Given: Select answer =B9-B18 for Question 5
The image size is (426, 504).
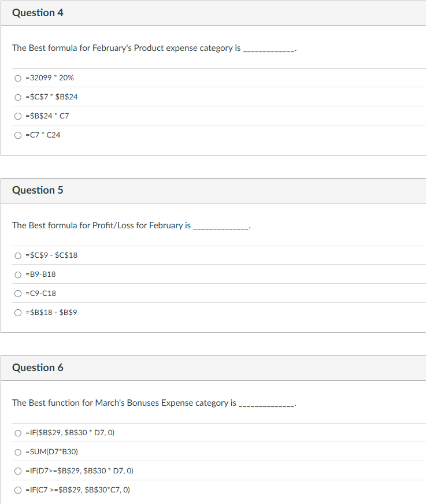Looking at the screenshot, I should [x=17, y=274].
